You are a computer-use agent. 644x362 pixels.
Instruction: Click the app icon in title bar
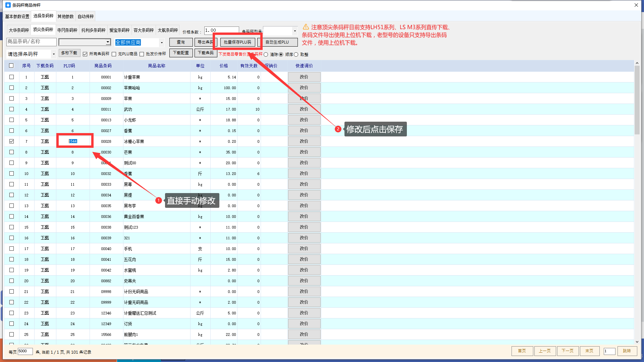(x=8, y=5)
